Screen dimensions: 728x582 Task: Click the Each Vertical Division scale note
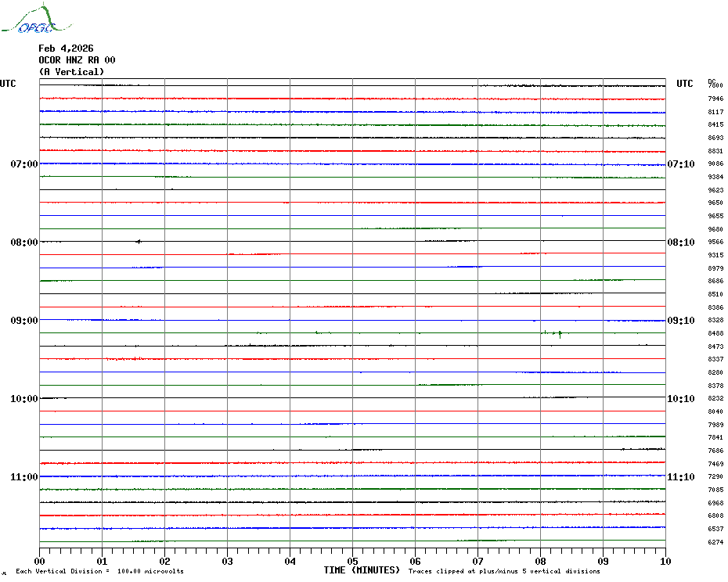point(99,571)
